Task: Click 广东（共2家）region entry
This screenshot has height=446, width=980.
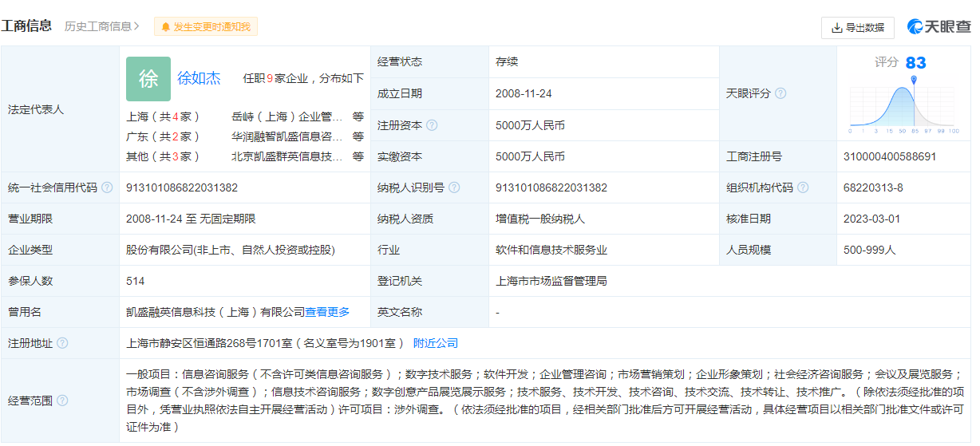Action: [x=163, y=136]
